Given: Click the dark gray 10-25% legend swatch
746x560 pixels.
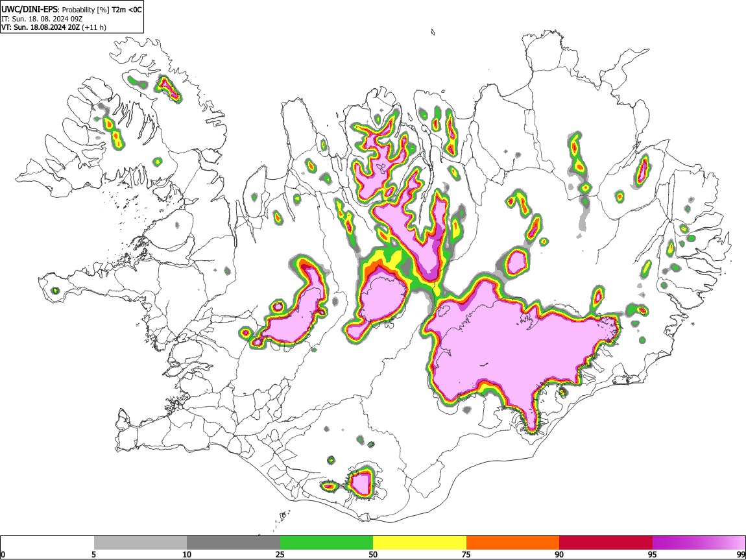Looking at the screenshot, I should click(234, 543).
